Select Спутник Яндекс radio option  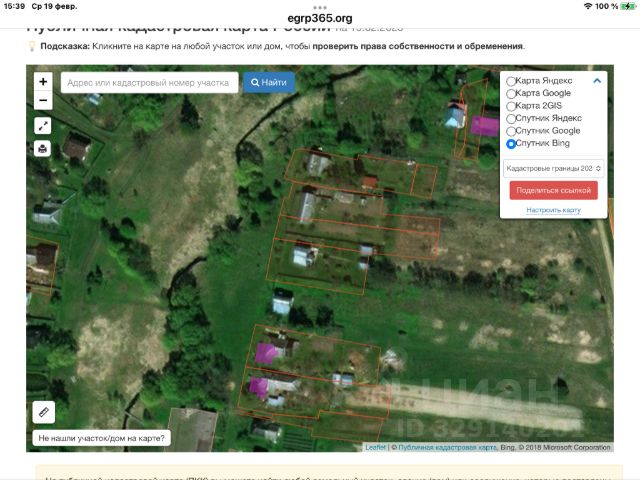[x=511, y=119]
